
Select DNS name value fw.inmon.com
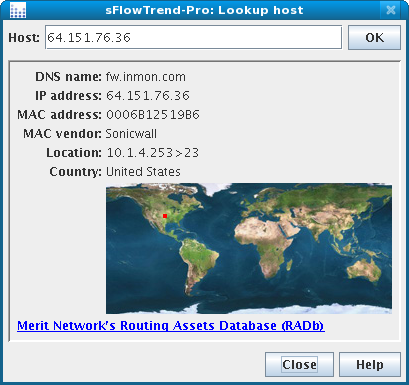[x=146, y=77]
